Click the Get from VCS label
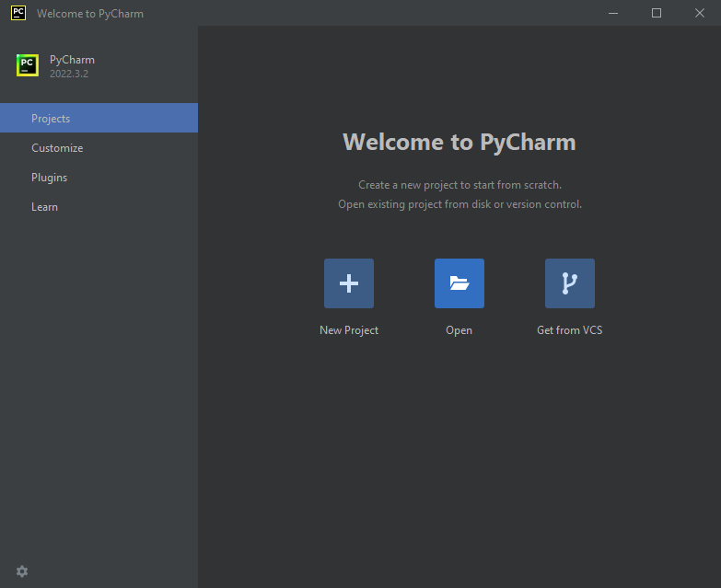 pyautogui.click(x=569, y=330)
